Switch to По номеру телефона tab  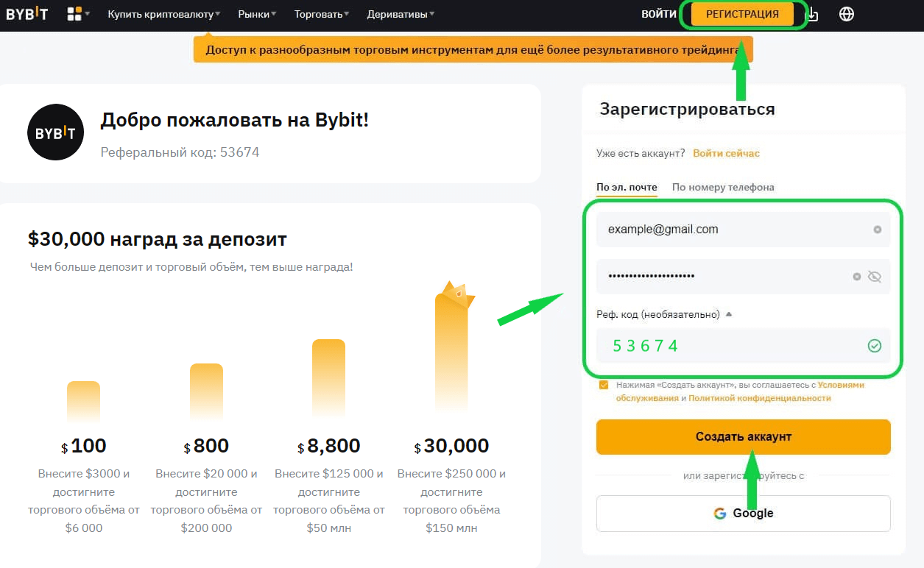pos(722,187)
